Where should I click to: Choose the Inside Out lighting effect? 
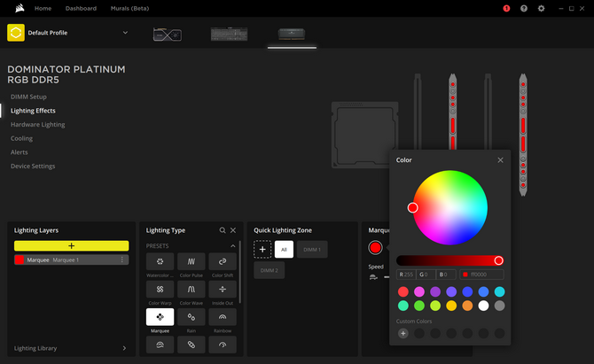pos(223,289)
